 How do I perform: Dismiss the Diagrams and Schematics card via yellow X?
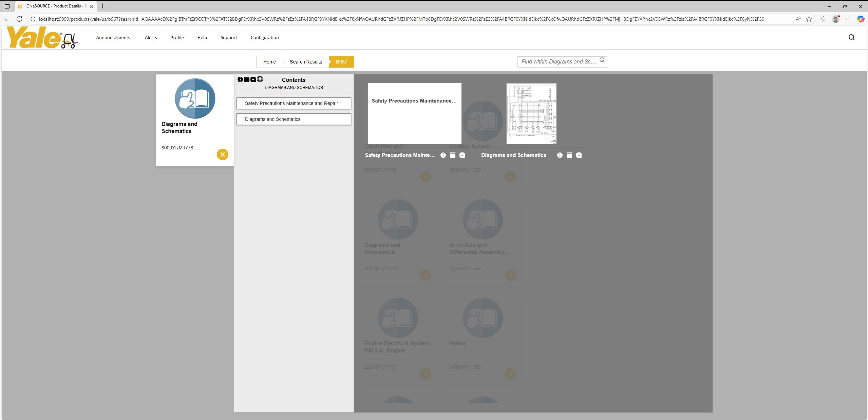point(222,154)
